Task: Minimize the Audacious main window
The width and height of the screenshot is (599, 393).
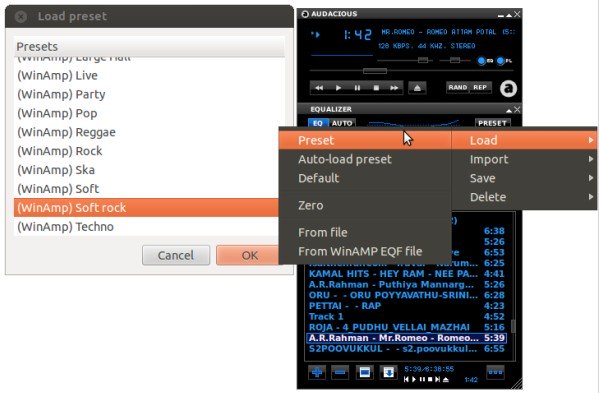Action: pos(501,15)
